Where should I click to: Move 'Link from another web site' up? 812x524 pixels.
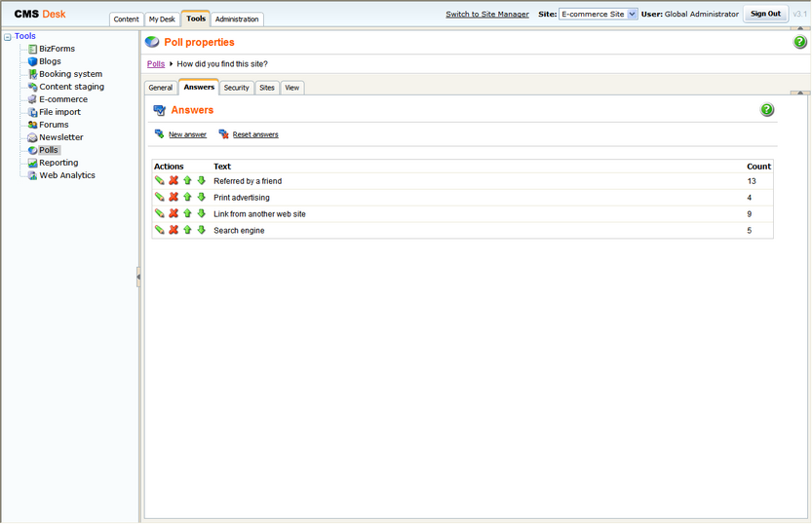[x=188, y=214]
